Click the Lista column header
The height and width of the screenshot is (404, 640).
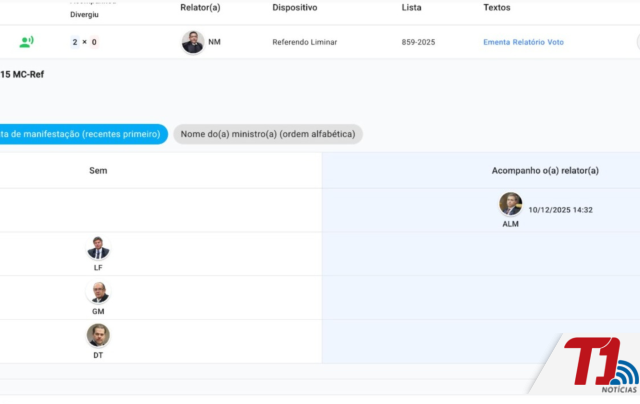411,7
